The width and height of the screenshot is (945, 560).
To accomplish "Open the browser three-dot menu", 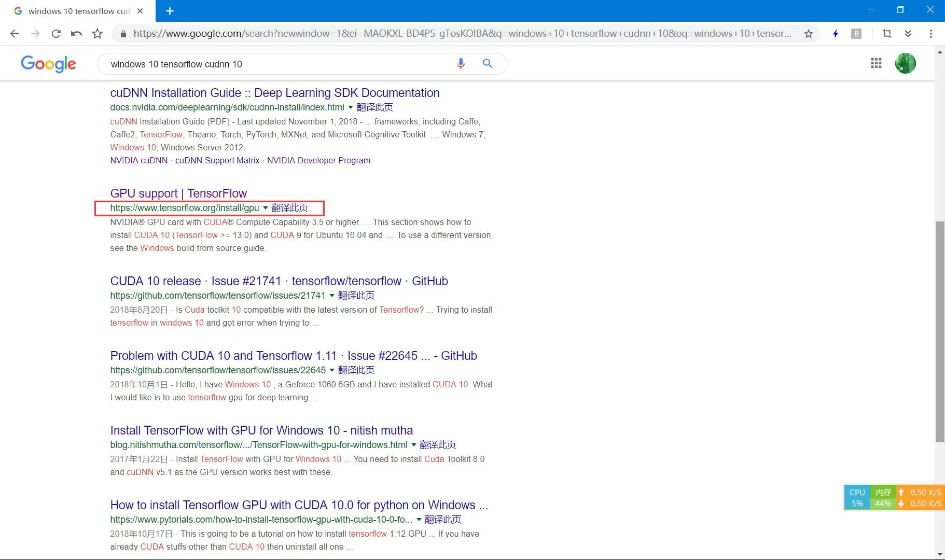I will [931, 34].
